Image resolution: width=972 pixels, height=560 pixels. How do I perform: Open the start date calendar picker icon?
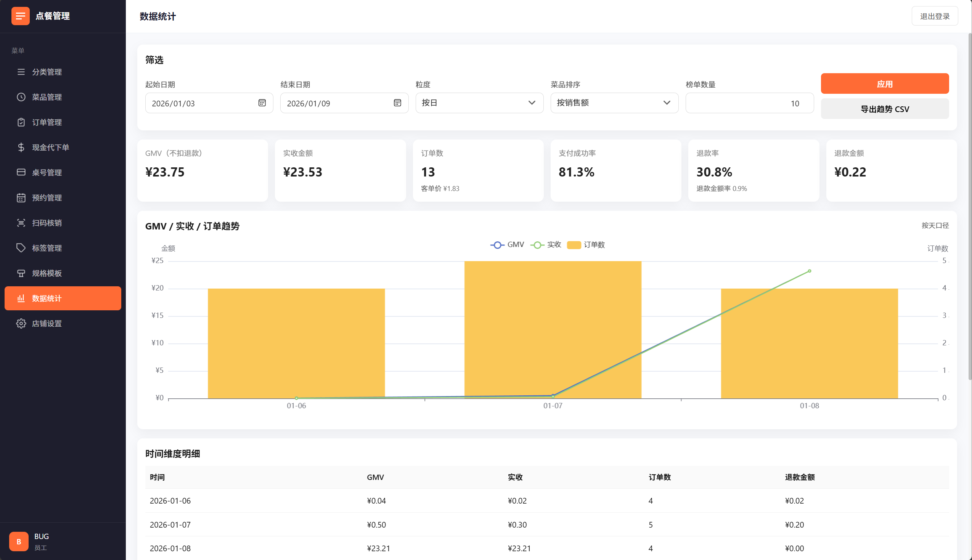(x=262, y=103)
